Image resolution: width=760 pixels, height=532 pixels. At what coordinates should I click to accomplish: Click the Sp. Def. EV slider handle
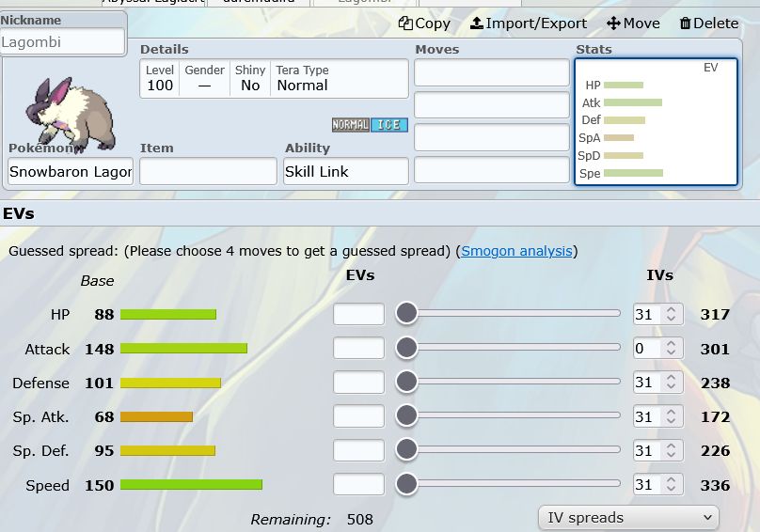(406, 449)
